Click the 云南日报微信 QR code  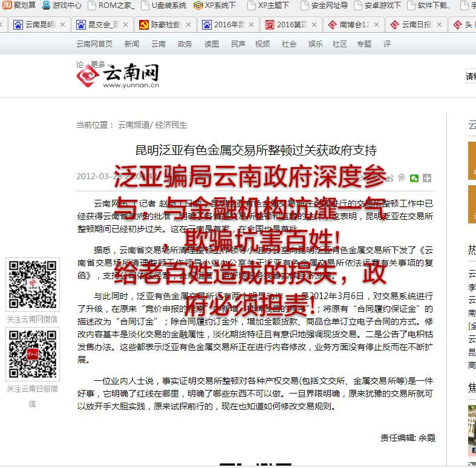(33, 354)
